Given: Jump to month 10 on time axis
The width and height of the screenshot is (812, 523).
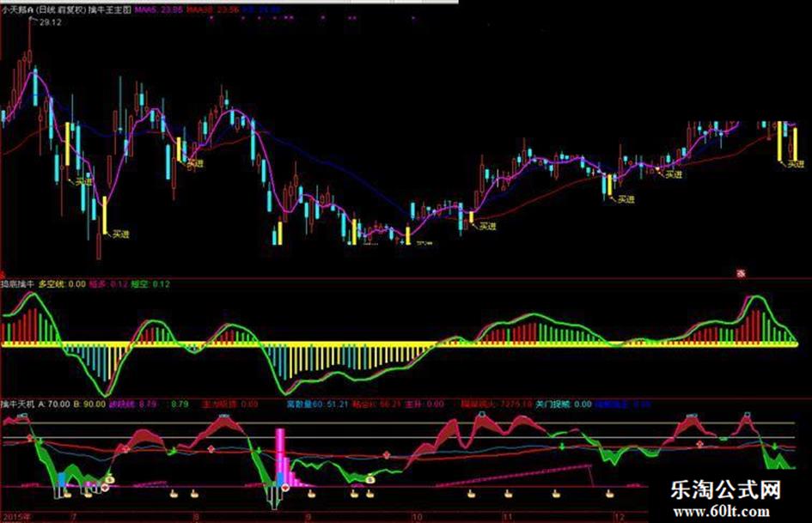Looking at the screenshot, I should pos(417,517).
